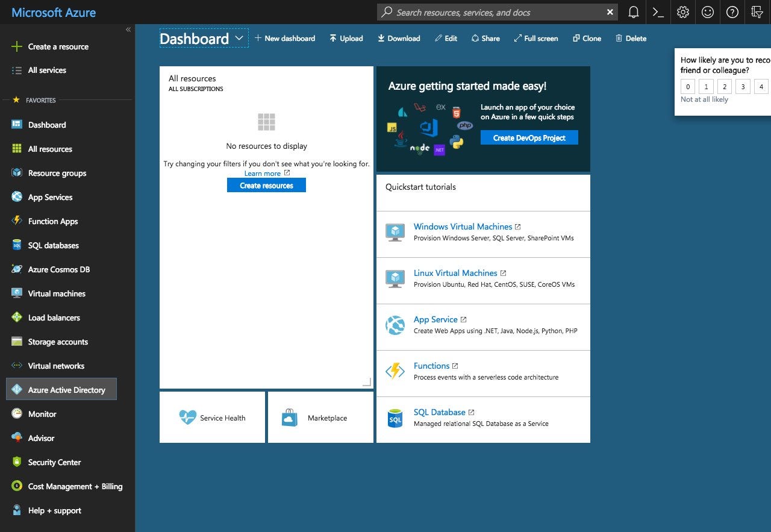The width and height of the screenshot is (771, 532).
Task: Open Virtual machines from favorites
Action: (57, 294)
